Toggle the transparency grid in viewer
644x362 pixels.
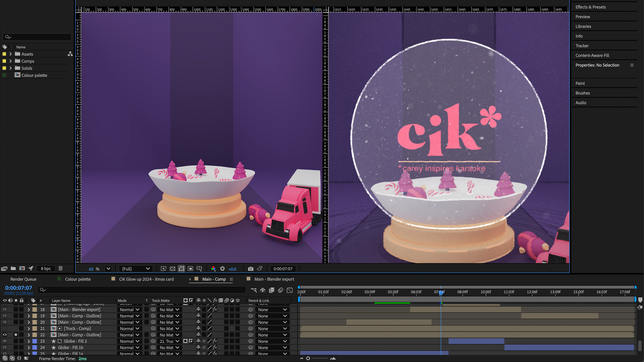pos(172,269)
